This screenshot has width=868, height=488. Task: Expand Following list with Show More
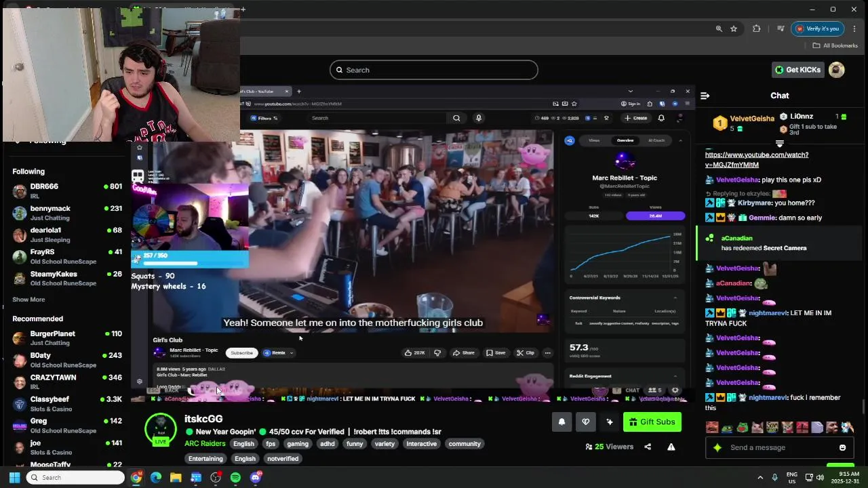[28, 300]
